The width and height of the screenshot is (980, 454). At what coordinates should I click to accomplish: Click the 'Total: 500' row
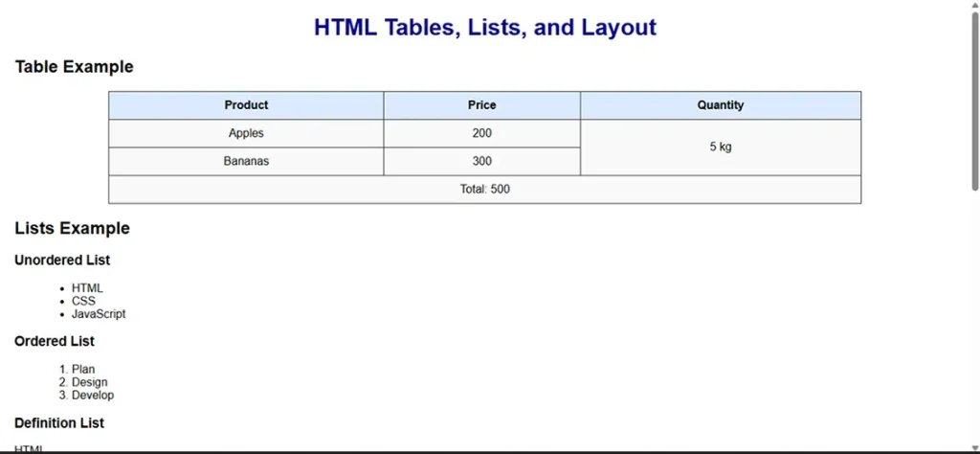485,190
